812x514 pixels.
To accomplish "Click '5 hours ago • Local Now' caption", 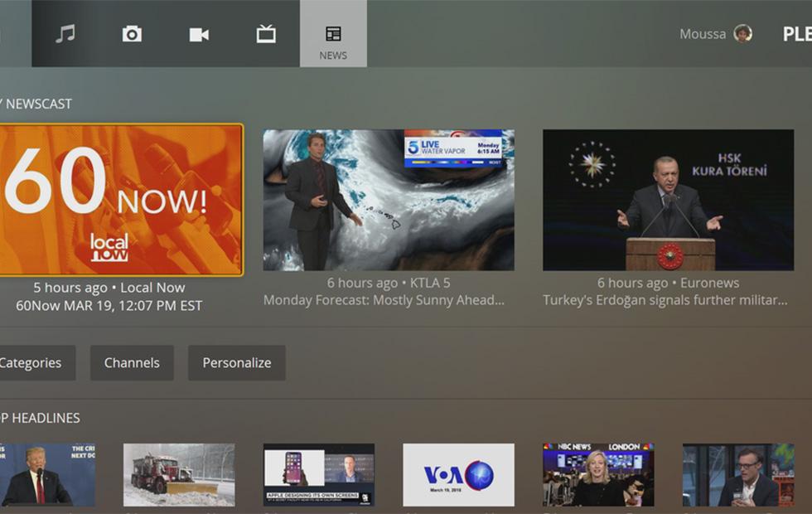I will pos(109,288).
